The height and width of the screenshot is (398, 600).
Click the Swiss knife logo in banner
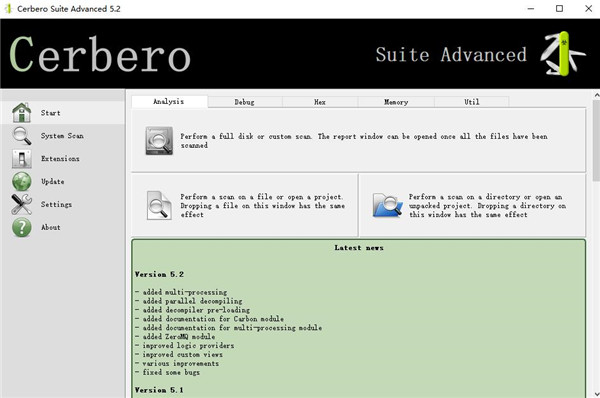[562, 54]
